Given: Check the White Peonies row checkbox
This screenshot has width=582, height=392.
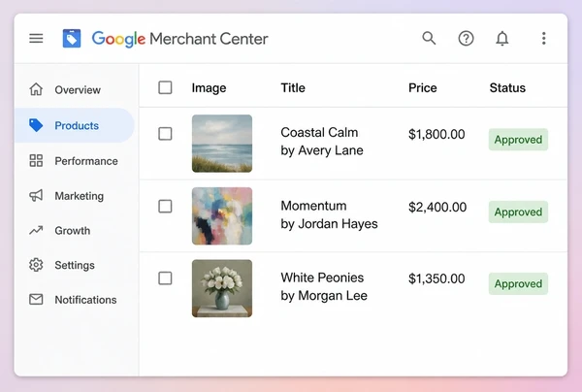Looking at the screenshot, I should coord(165,278).
